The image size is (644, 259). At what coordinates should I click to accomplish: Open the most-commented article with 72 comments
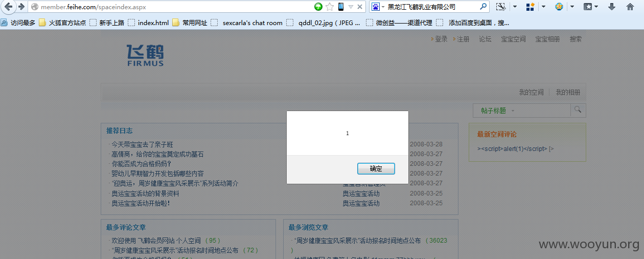tap(175, 250)
